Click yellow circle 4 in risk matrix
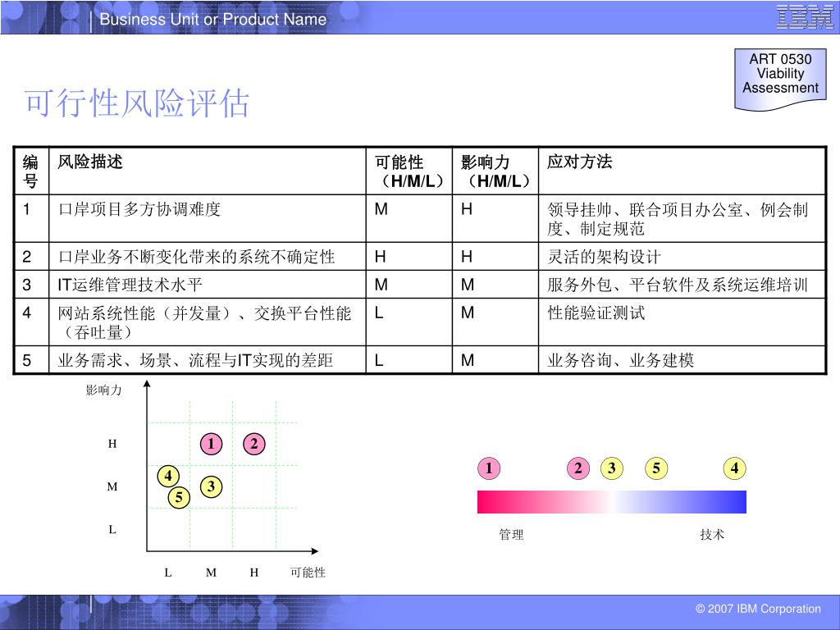The width and height of the screenshot is (840, 630). coord(168,476)
